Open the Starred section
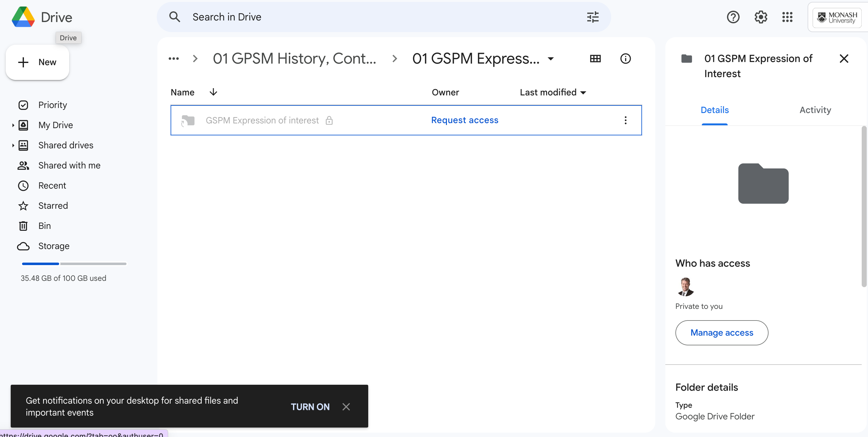This screenshot has width=868, height=437. 53,206
